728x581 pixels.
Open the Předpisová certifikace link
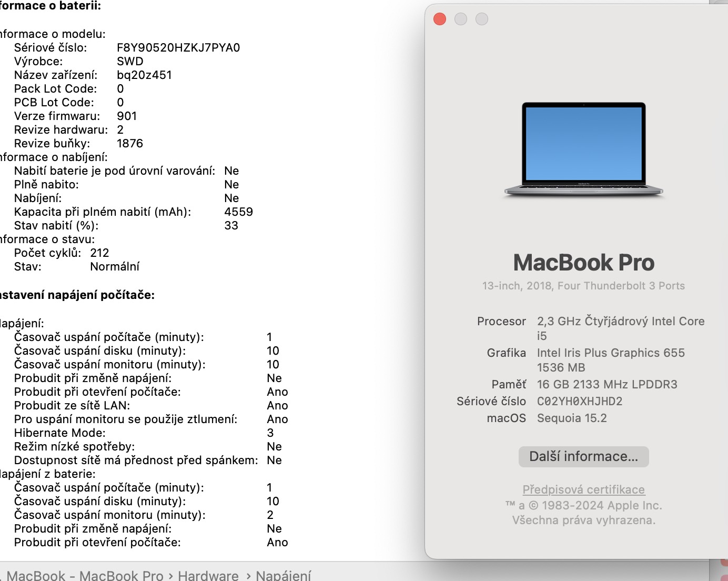click(583, 489)
